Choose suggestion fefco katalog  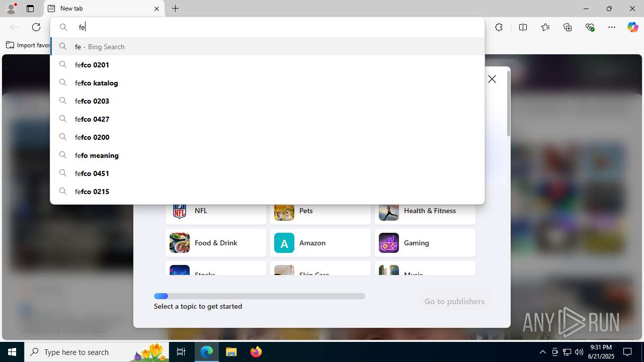pos(267,82)
